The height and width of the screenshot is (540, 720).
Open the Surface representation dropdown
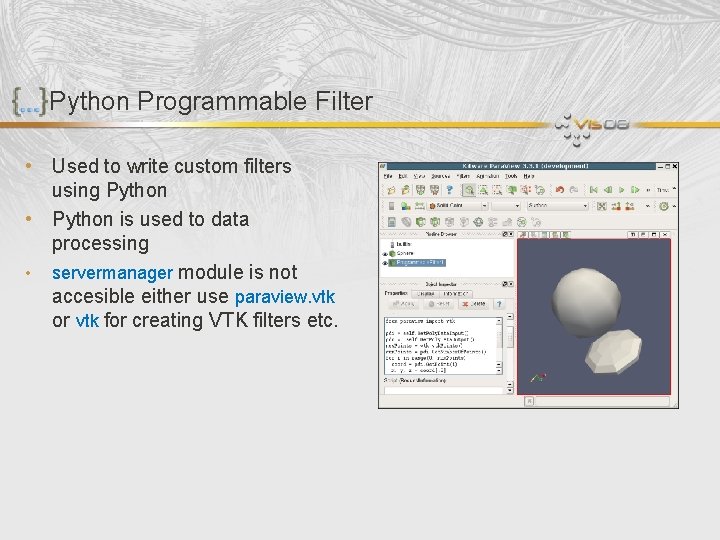click(x=557, y=206)
